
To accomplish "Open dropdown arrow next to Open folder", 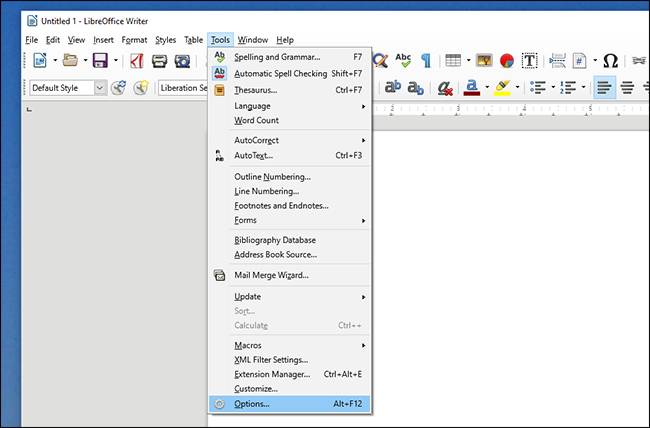I will 85,61.
